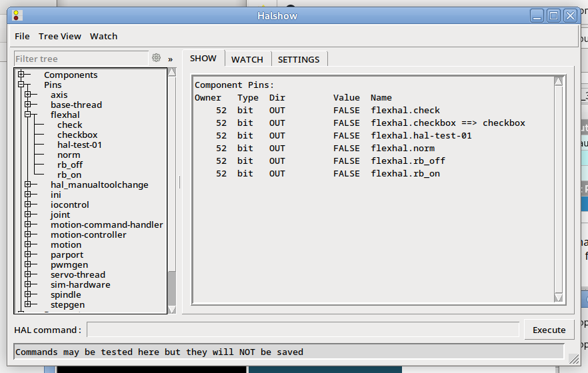Select the checkbox pin in flexhal
Viewport: 588px width, 373px height.
(77, 135)
